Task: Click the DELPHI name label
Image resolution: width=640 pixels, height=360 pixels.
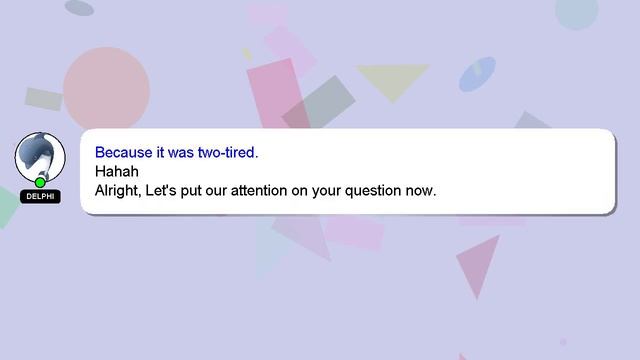Action: 40,196
